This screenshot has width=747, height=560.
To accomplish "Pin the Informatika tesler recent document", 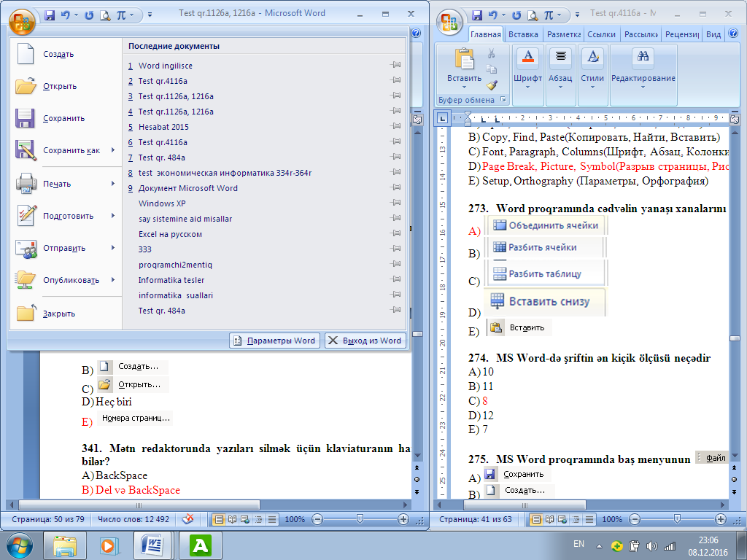I will [x=395, y=279].
